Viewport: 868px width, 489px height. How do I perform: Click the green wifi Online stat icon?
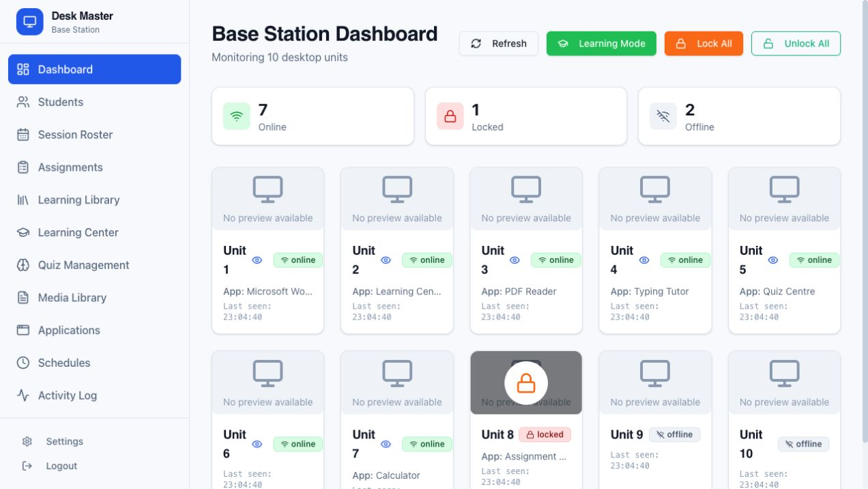tap(237, 116)
